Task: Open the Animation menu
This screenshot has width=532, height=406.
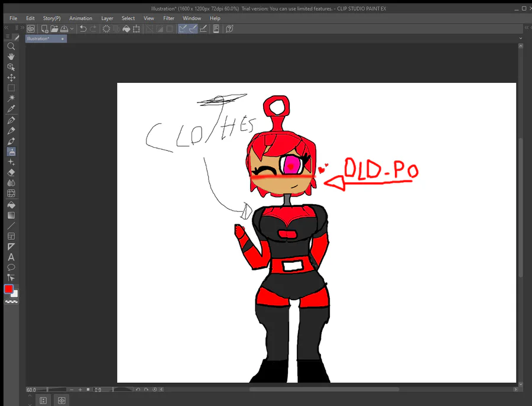Action: coord(81,18)
